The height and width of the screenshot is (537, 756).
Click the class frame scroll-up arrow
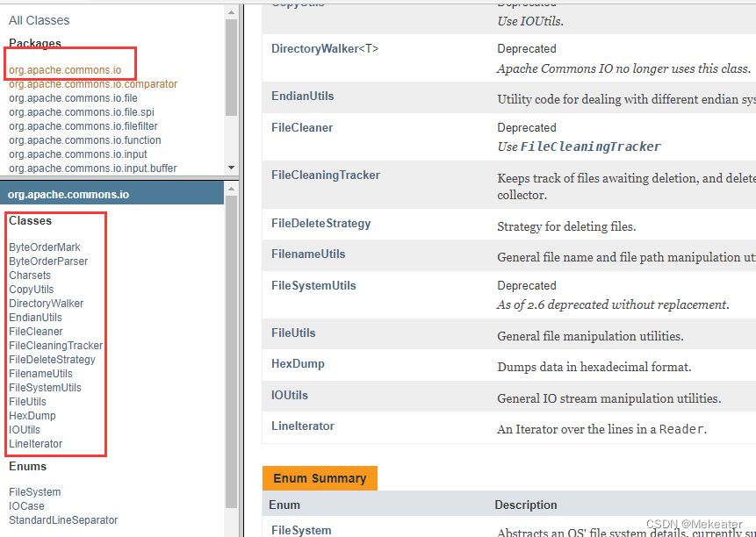click(232, 189)
